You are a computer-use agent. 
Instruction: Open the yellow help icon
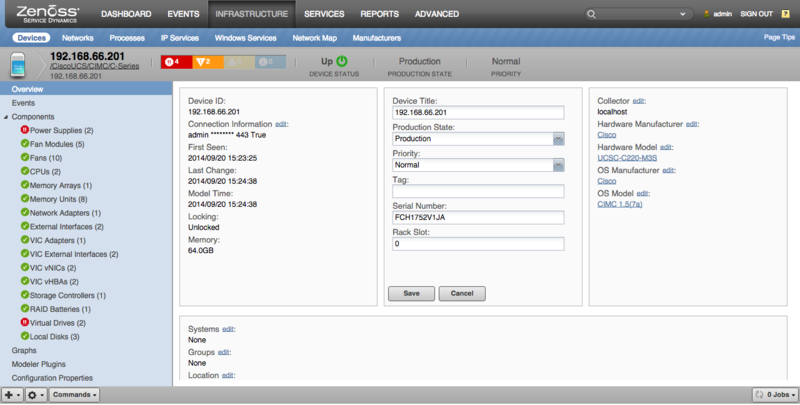(786, 14)
